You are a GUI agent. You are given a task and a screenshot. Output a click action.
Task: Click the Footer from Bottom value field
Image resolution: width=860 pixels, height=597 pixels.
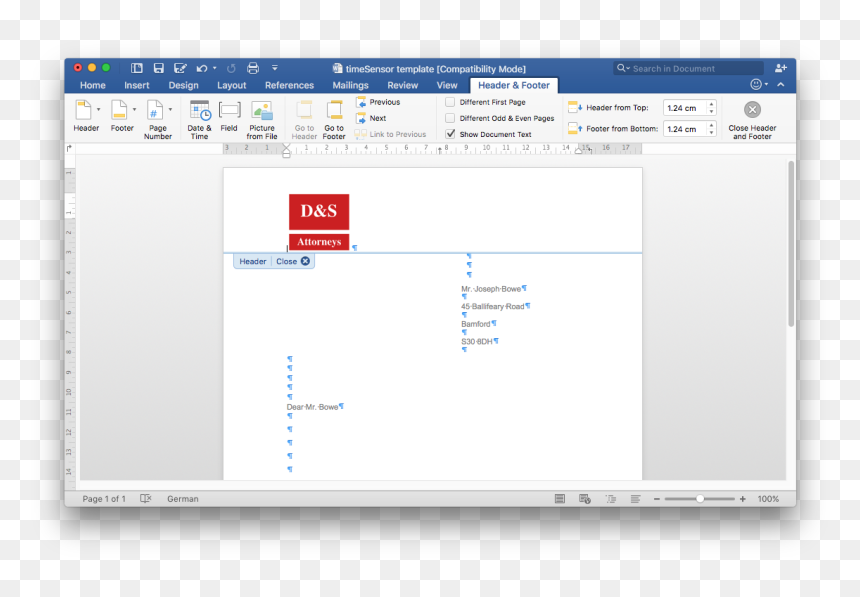coord(684,129)
